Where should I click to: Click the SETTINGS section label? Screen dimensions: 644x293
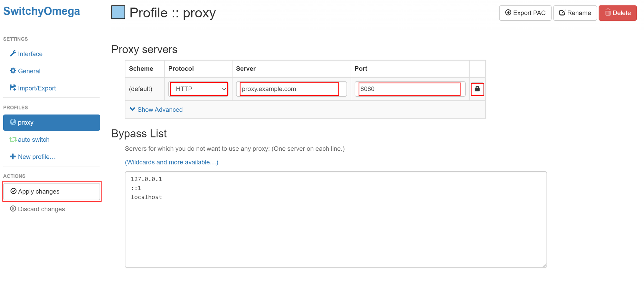[x=15, y=39]
